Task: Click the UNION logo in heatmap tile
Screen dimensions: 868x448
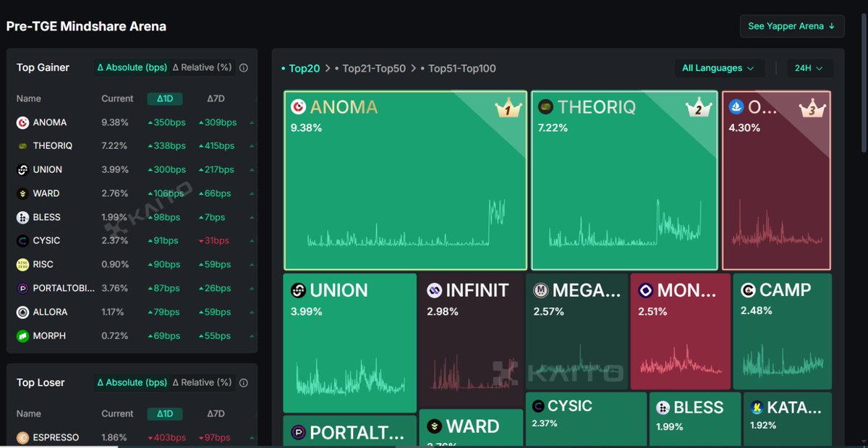Action: pyautogui.click(x=298, y=291)
